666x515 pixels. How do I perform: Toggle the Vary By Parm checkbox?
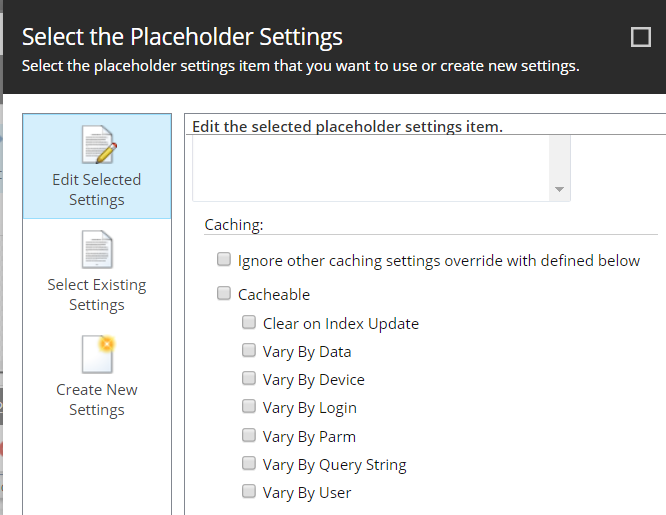pyautogui.click(x=249, y=435)
